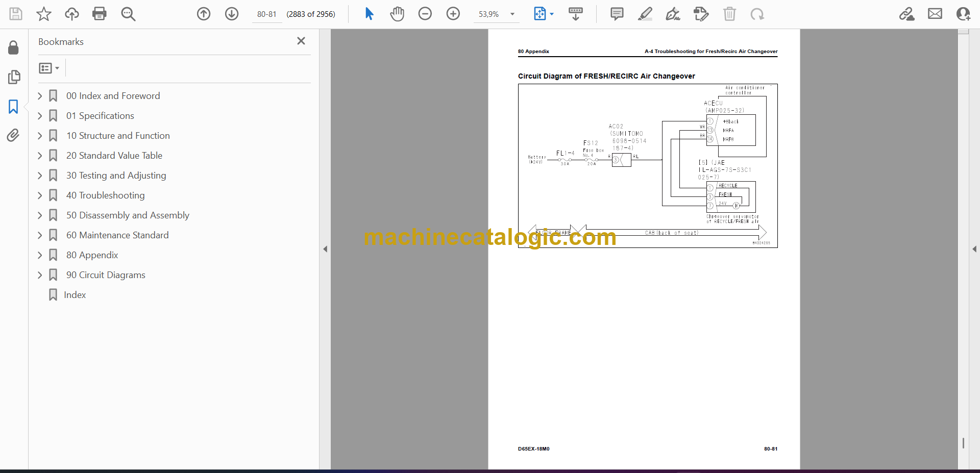Open the attachments paperclip panel

tap(14, 135)
